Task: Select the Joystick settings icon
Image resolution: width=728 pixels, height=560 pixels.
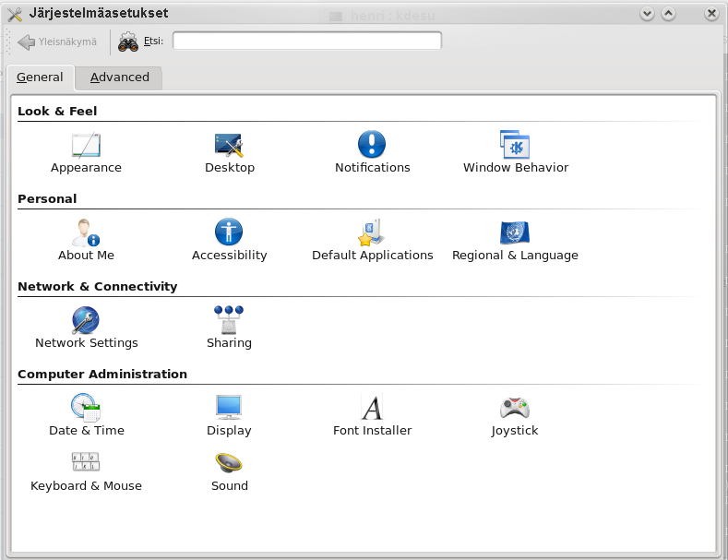Action: pyautogui.click(x=515, y=409)
